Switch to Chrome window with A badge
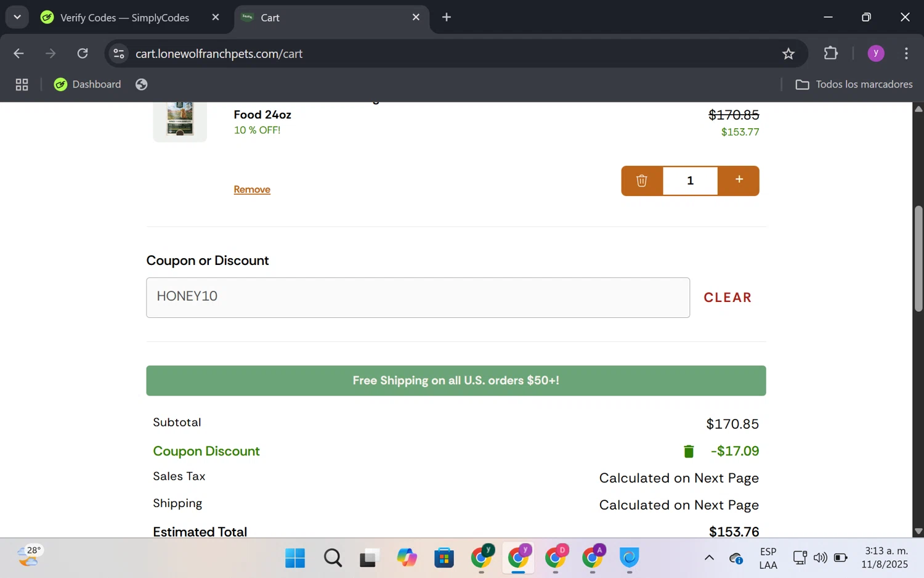 click(593, 558)
